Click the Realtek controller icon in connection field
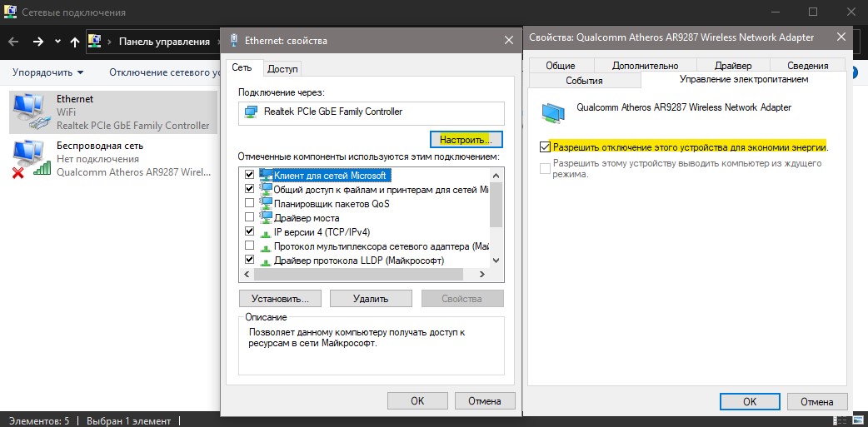This screenshot has width=868, height=427. click(x=252, y=112)
